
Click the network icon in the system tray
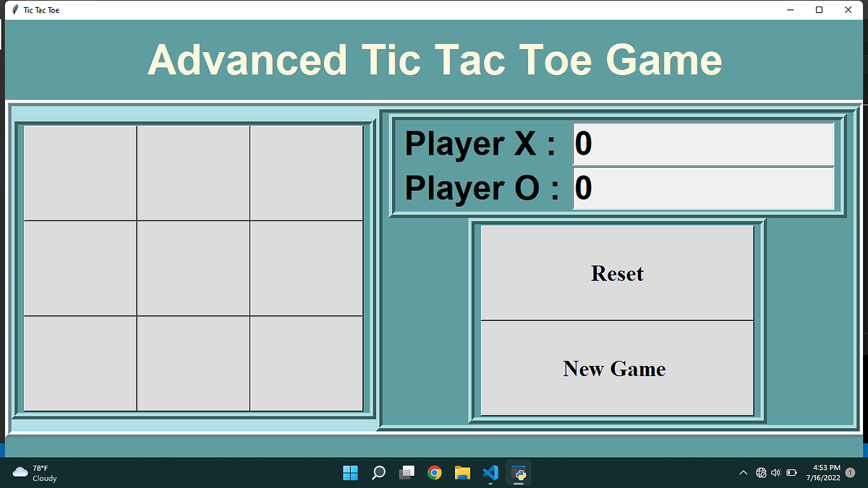(x=761, y=472)
